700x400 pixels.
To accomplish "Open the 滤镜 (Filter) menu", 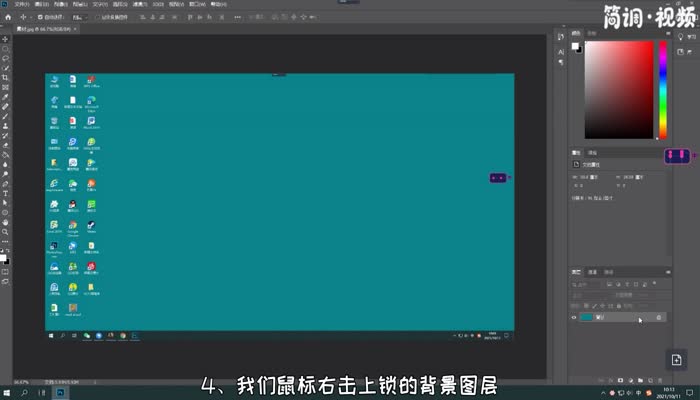I will [x=140, y=4].
